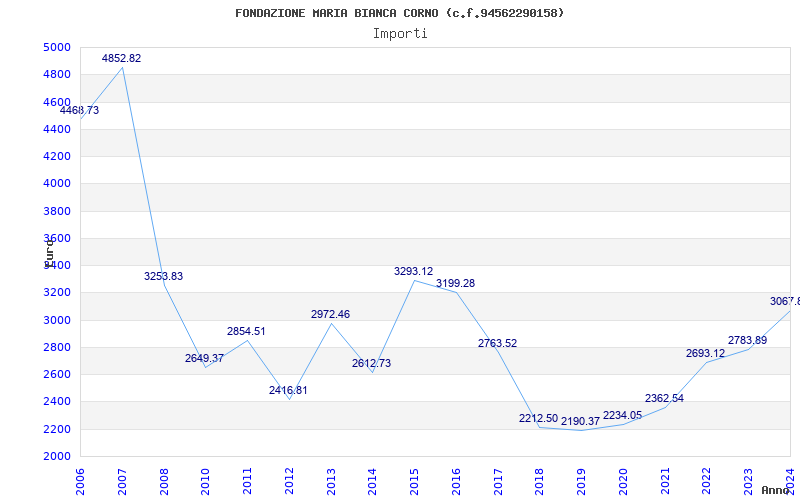Click the year label '2014'
800x500 pixels.
click(373, 482)
